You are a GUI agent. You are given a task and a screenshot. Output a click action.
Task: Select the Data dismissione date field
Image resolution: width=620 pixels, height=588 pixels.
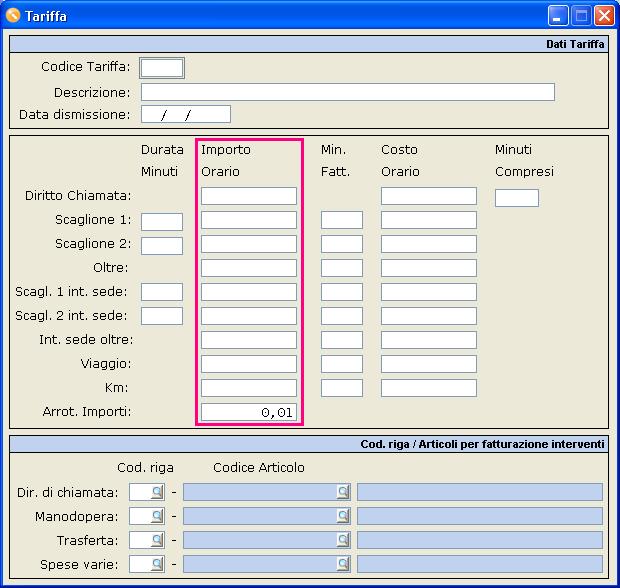pos(186,114)
